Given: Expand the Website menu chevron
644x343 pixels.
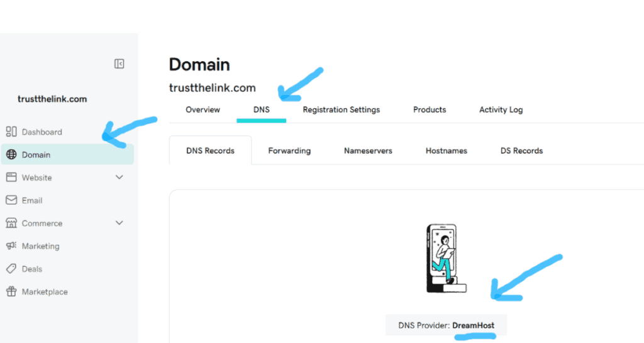Looking at the screenshot, I should pyautogui.click(x=119, y=177).
